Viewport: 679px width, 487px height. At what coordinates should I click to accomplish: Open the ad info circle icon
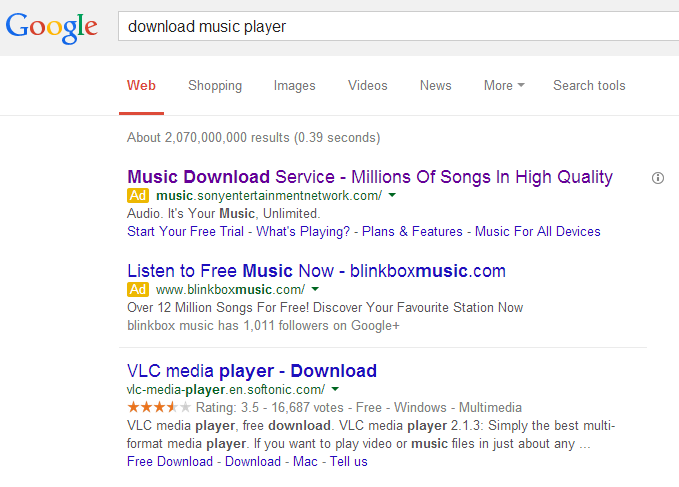tap(658, 178)
